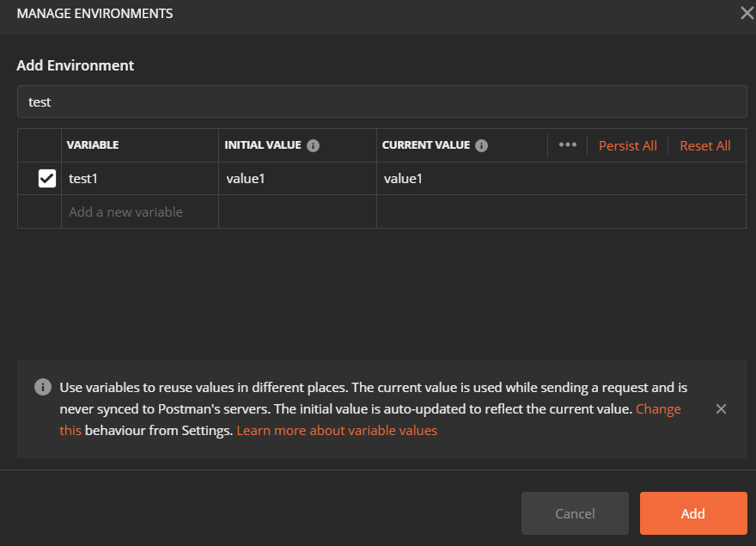Click Persist All
This screenshot has width=756, height=546.
pyautogui.click(x=627, y=145)
